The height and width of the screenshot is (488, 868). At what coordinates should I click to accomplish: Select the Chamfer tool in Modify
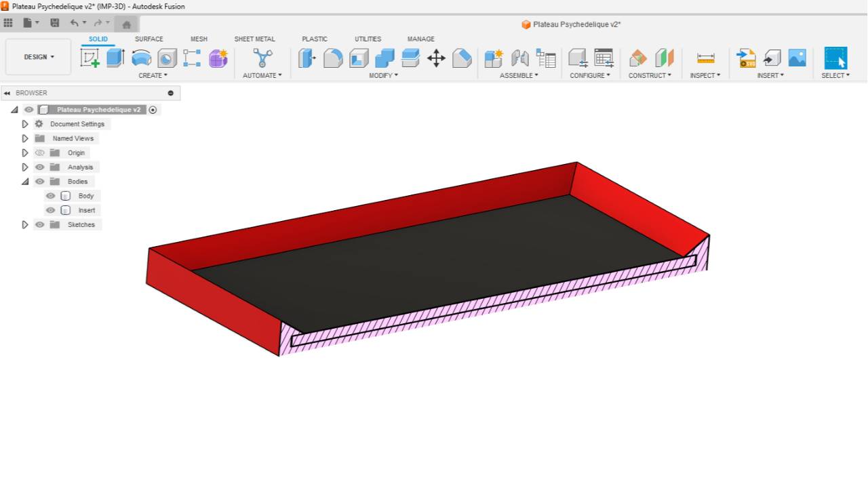coord(462,58)
